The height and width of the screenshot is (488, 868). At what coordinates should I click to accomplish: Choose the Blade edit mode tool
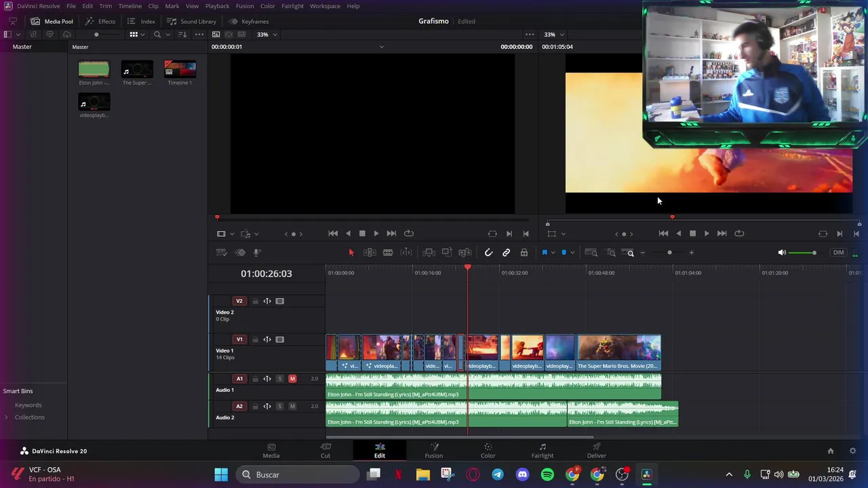[388, 253]
